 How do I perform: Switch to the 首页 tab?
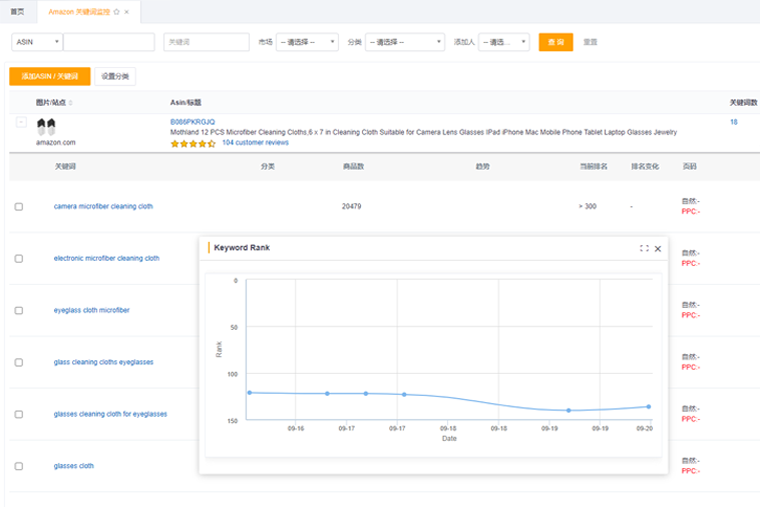click(17, 11)
